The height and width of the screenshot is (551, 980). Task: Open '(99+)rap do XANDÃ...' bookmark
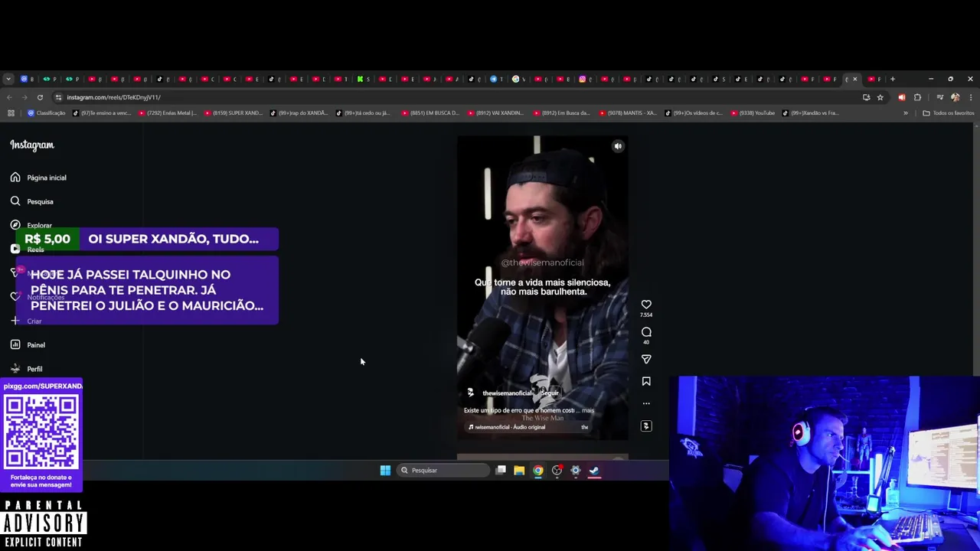coord(299,113)
